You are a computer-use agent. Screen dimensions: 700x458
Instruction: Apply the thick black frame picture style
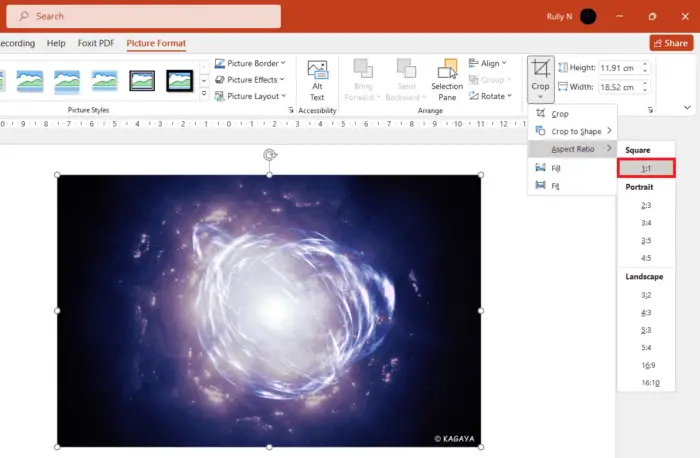[x=179, y=81]
